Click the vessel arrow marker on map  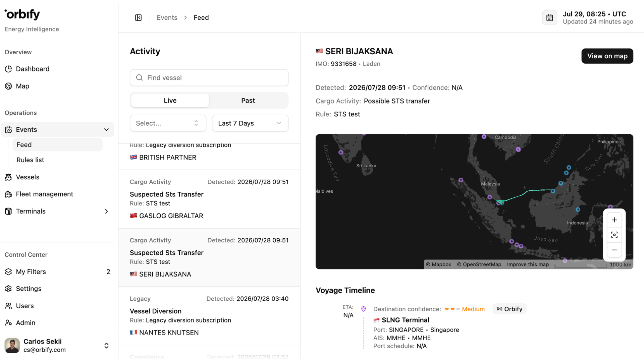coord(500,202)
